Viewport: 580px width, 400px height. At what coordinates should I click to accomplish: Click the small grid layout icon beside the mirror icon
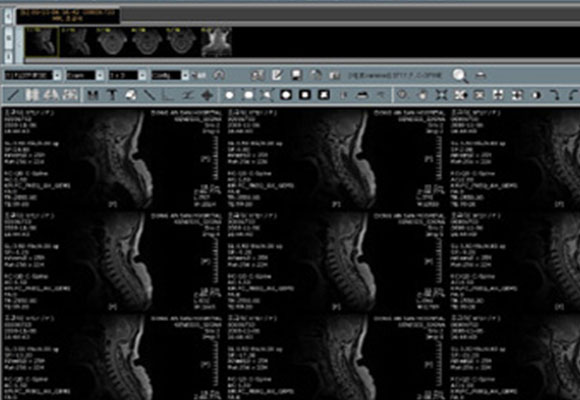click(70, 95)
